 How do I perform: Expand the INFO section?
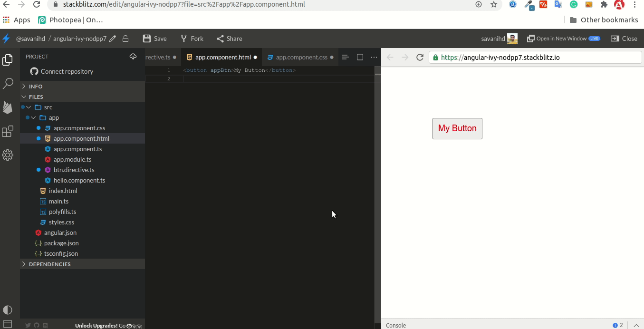(36, 87)
